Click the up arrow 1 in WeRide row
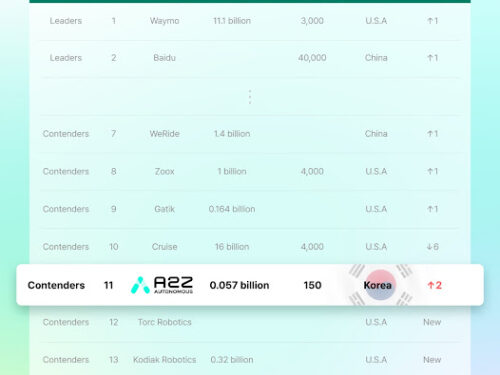The image size is (500, 375). click(433, 134)
